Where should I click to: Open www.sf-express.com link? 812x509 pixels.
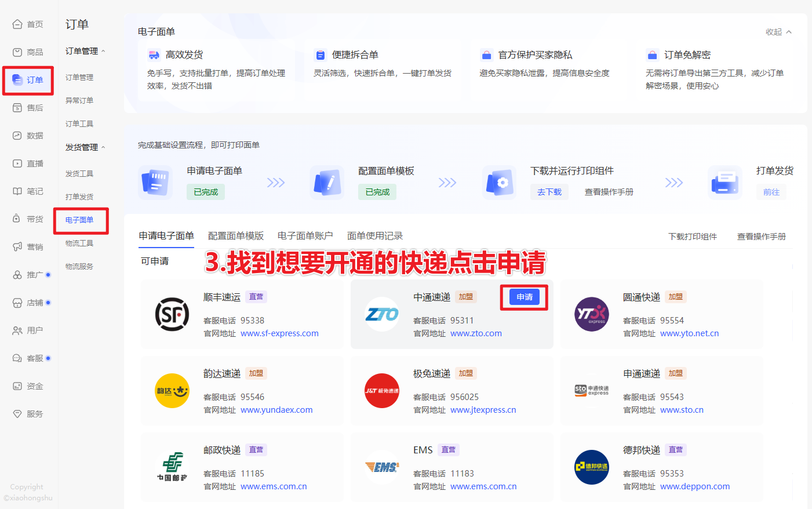(x=279, y=333)
